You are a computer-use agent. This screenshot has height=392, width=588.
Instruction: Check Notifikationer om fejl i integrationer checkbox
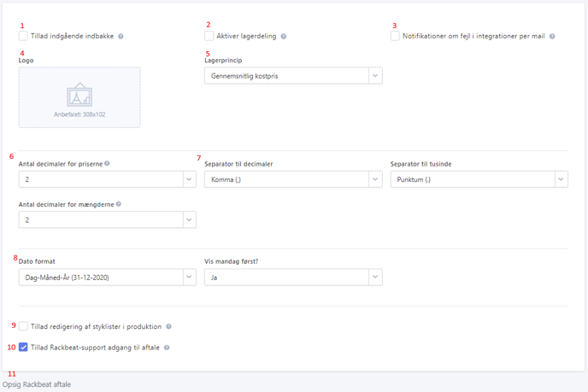click(395, 36)
